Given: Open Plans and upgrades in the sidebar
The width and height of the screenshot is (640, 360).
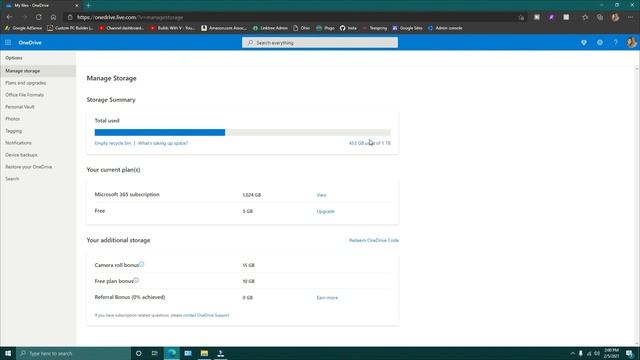Looking at the screenshot, I should pos(25,83).
